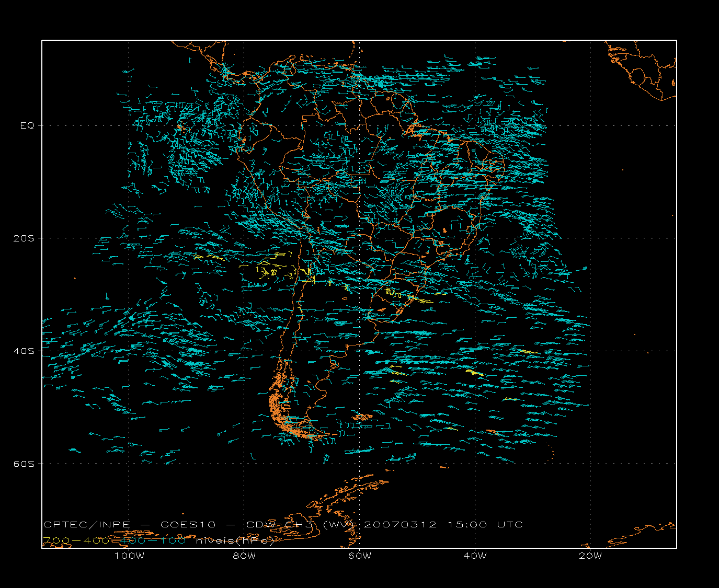This screenshot has width=719, height=588.
Task: Click the '20070312' date in the caption
Action: (x=400, y=525)
